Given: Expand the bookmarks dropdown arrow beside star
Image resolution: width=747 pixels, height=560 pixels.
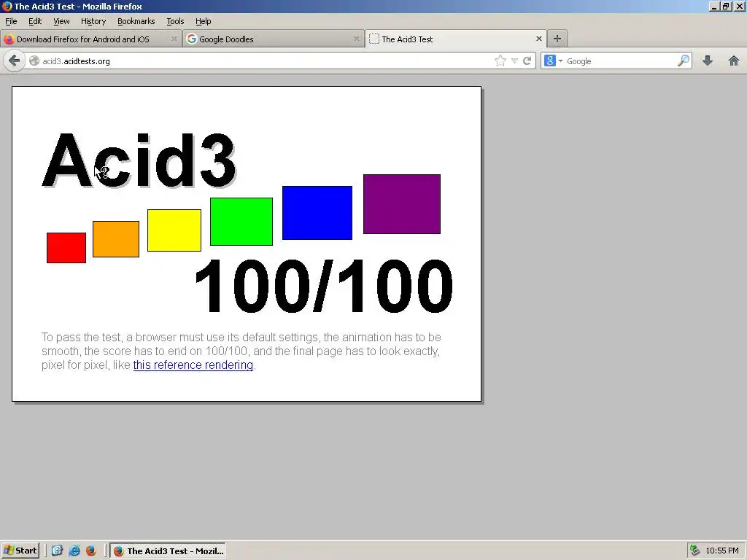Looking at the screenshot, I should (514, 61).
